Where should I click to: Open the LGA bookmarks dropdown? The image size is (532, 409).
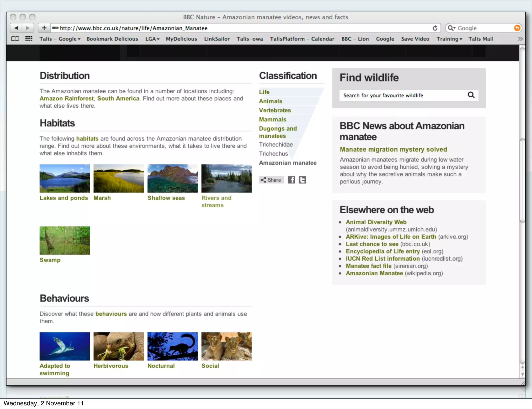[152, 39]
